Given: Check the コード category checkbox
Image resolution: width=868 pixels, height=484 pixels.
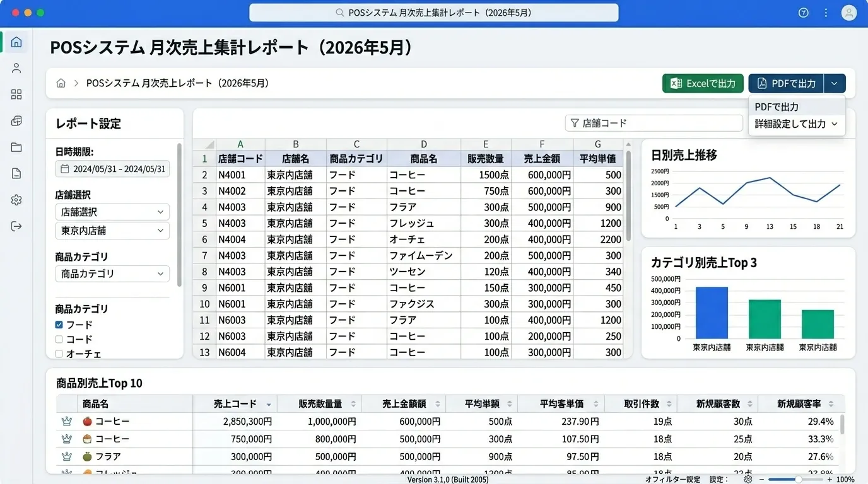Looking at the screenshot, I should [x=59, y=339].
